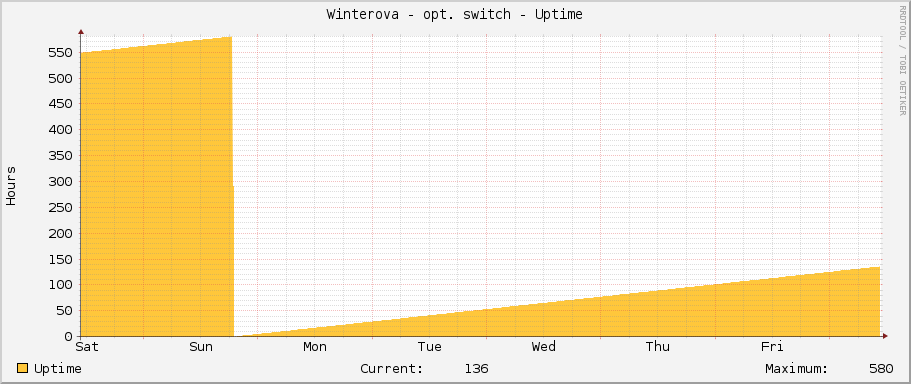This screenshot has height=384, width=911.
Task: Click the "100" y-axis tick label
Action: click(x=60, y=285)
